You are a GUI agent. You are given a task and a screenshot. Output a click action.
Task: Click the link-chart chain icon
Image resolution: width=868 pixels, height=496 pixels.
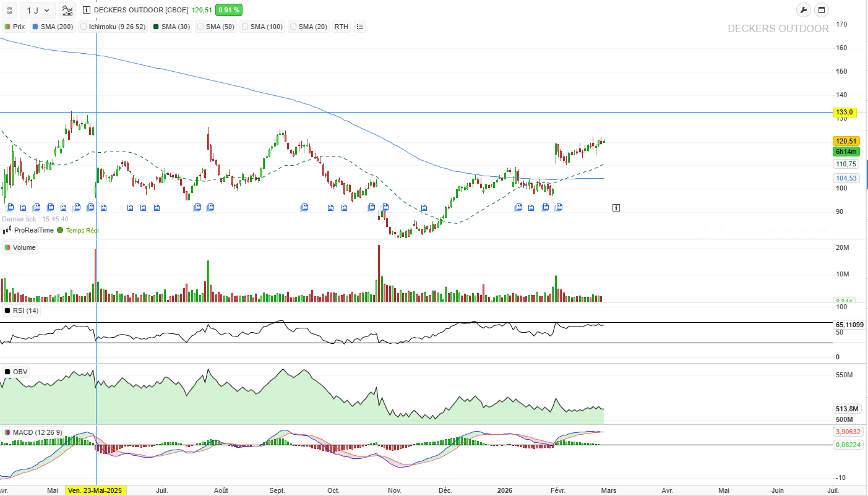[9, 11]
